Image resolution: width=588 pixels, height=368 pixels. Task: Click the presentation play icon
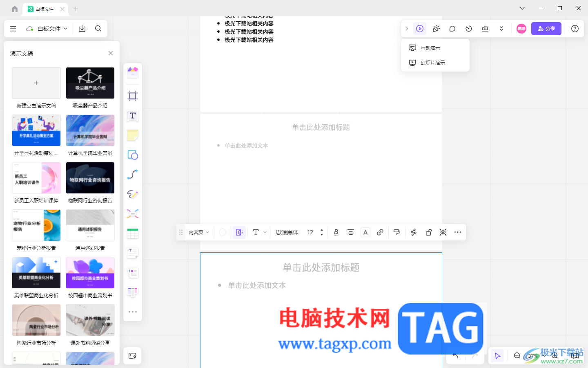point(420,29)
